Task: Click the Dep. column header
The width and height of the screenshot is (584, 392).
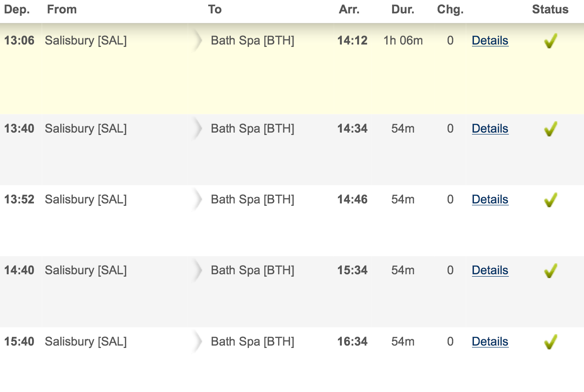Action: [x=17, y=10]
